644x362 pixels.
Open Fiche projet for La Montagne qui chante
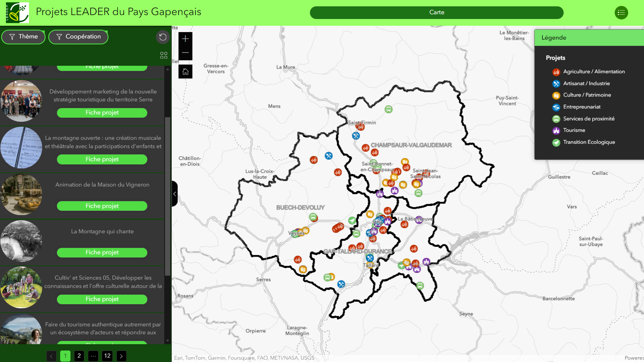(x=102, y=252)
